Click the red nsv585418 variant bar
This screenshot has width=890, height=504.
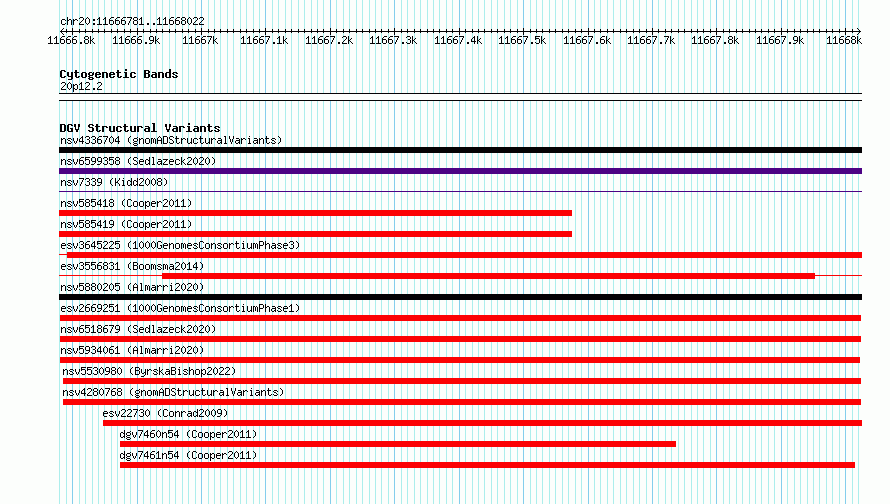(x=316, y=213)
